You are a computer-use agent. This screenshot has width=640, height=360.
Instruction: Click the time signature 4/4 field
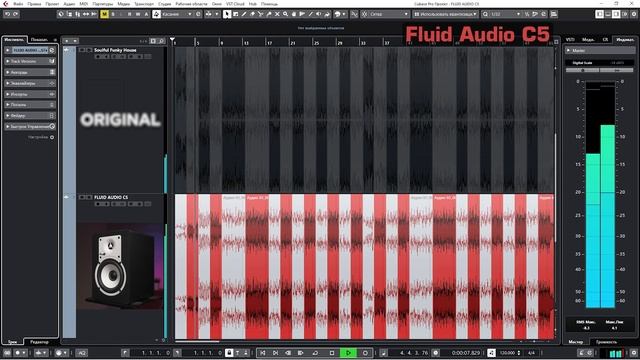(x=531, y=353)
